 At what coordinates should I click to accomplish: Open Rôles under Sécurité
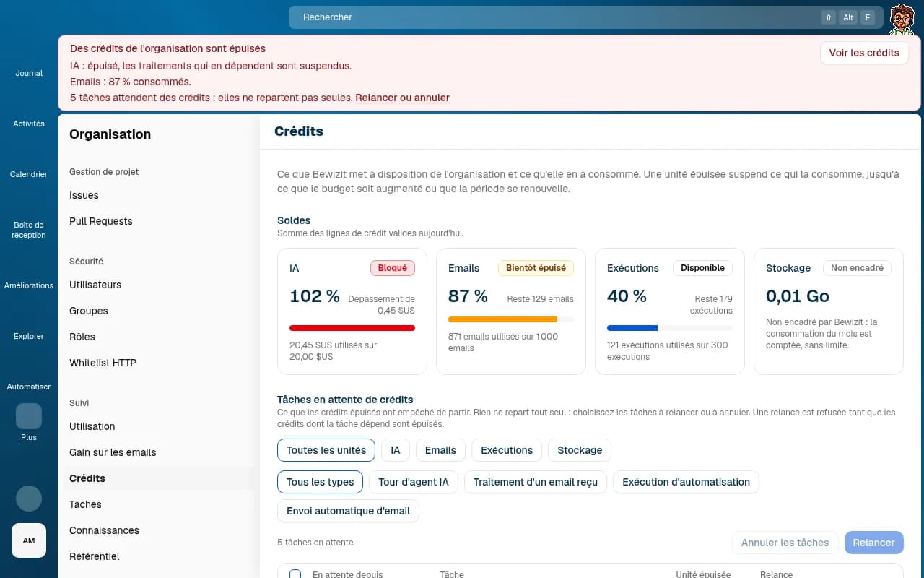point(159,337)
